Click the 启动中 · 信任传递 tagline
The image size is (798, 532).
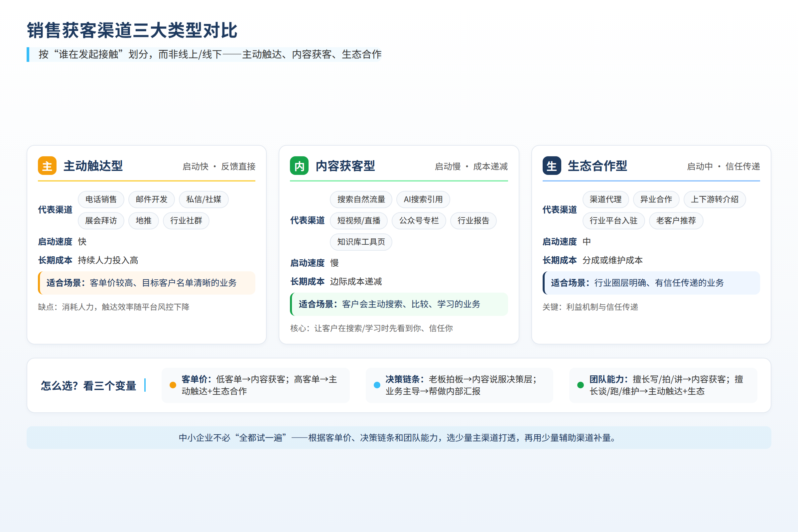(724, 167)
